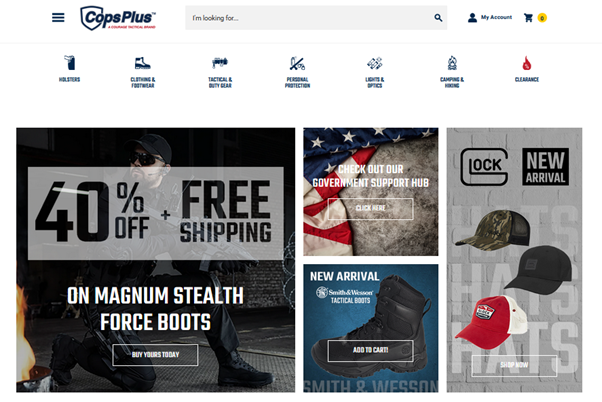The width and height of the screenshot is (602, 402).
Task: Select the Clothing & Footwear boot icon
Action: point(142,63)
